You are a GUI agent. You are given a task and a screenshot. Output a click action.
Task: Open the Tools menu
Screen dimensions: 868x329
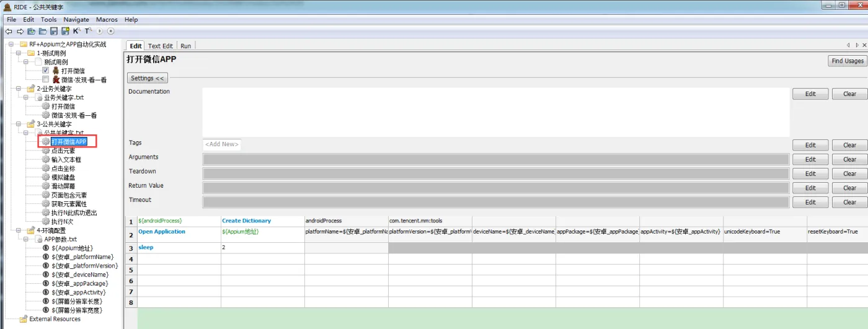tap(49, 20)
